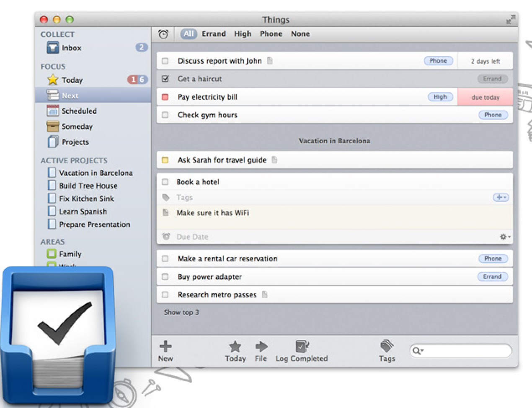Click the Prepare Presentation project icon
Viewport: 532px width, 408px height.
pyautogui.click(x=52, y=225)
